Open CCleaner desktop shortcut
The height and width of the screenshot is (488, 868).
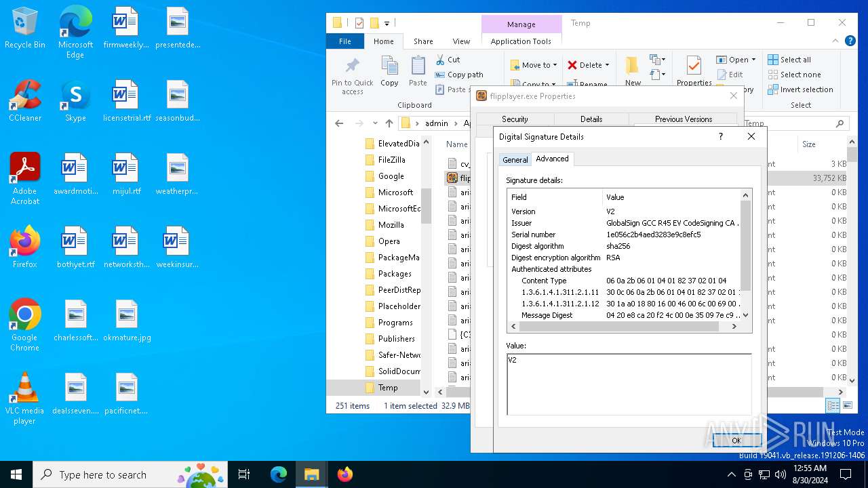point(25,101)
